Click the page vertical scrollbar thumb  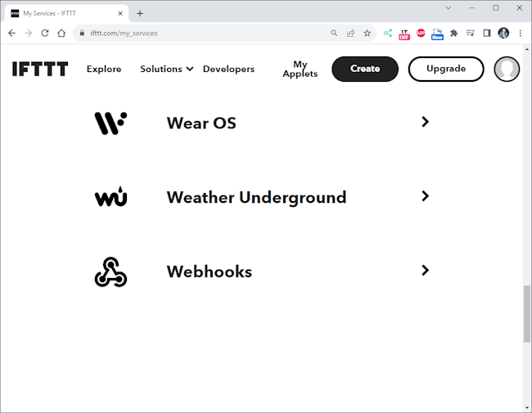[x=526, y=313]
